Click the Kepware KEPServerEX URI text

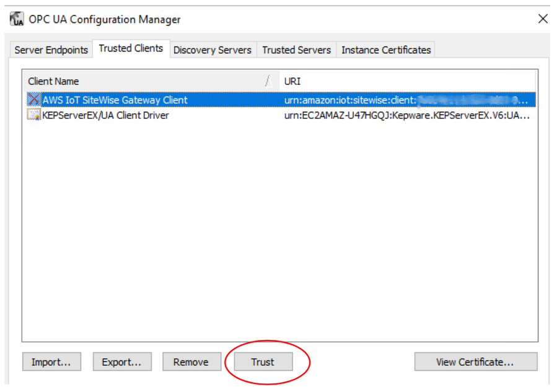click(x=406, y=115)
